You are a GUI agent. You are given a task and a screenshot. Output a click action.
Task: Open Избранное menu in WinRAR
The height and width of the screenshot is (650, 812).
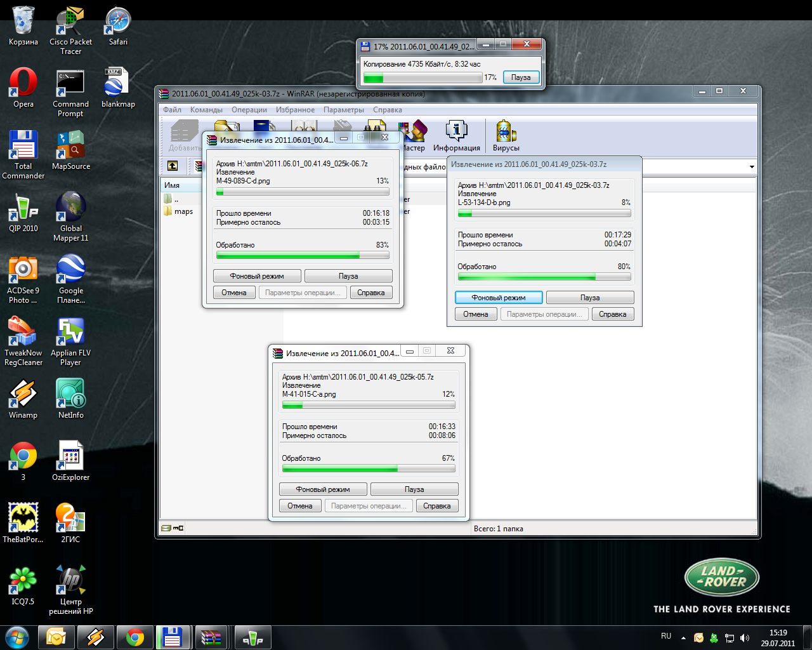point(295,110)
